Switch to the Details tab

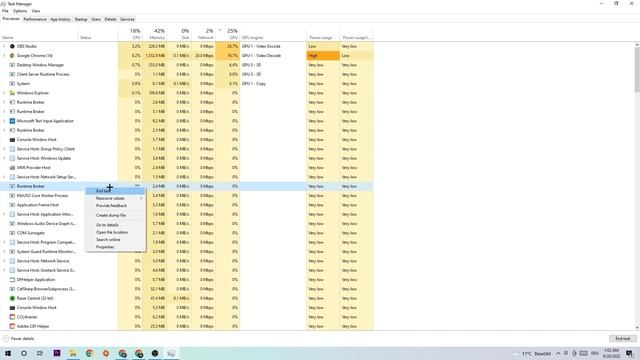110,19
